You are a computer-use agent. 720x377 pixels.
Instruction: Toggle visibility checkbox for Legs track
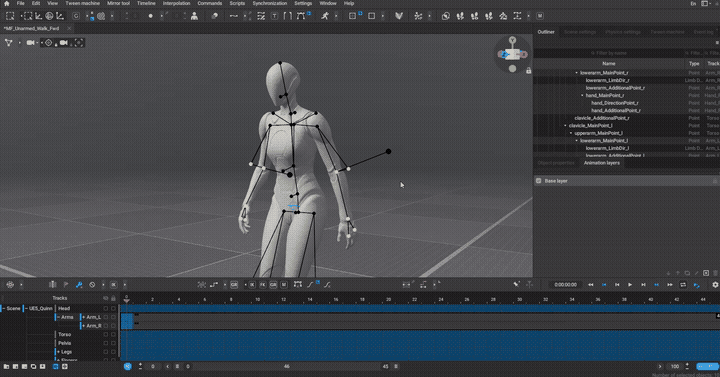[106, 352]
